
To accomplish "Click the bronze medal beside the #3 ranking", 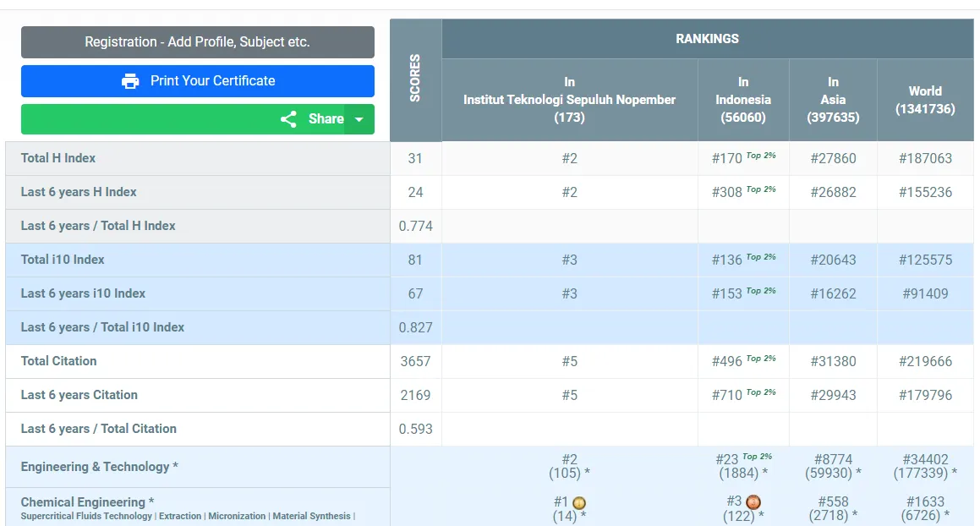I will coord(753,502).
